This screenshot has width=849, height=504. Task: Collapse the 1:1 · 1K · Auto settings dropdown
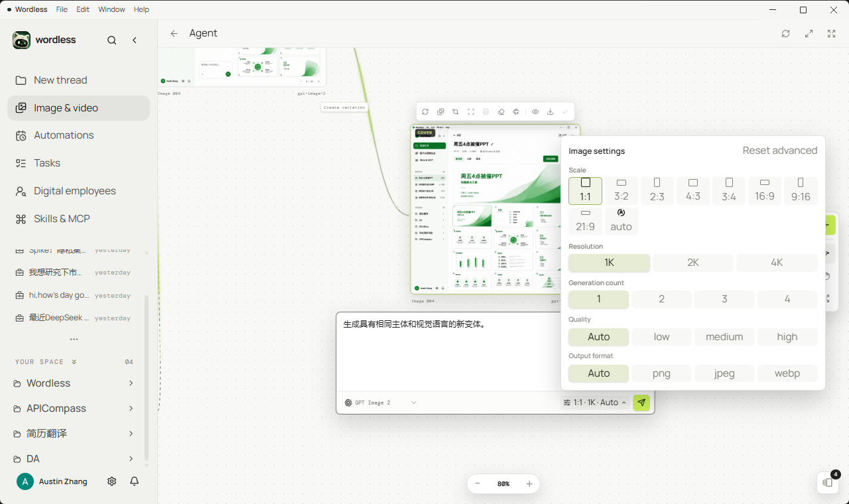(x=595, y=403)
